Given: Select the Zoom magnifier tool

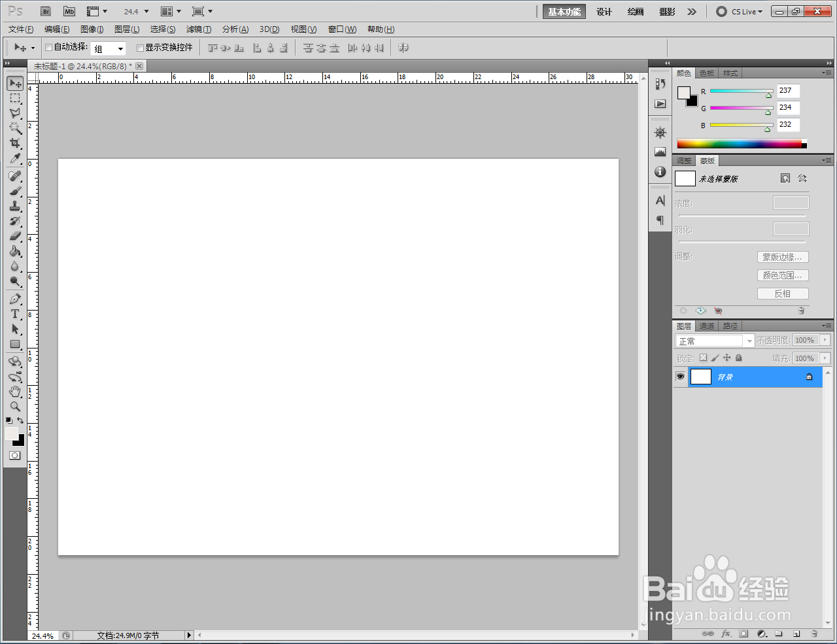Looking at the screenshot, I should coord(15,407).
